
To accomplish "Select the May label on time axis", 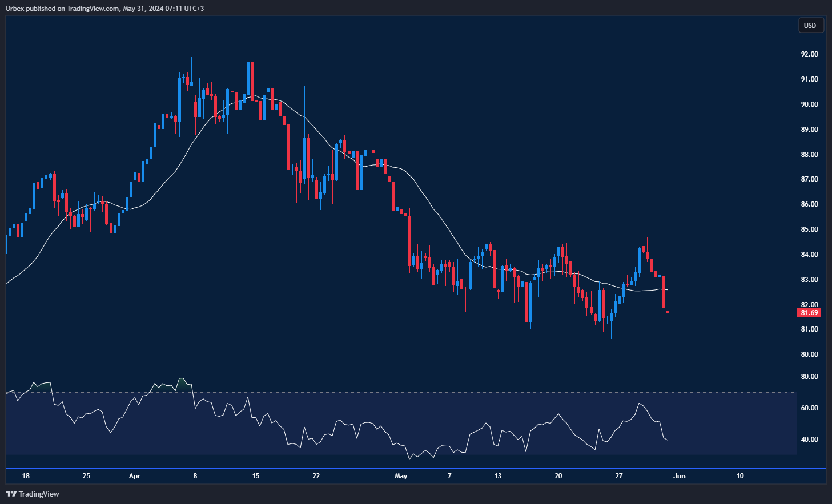I will [x=401, y=476].
